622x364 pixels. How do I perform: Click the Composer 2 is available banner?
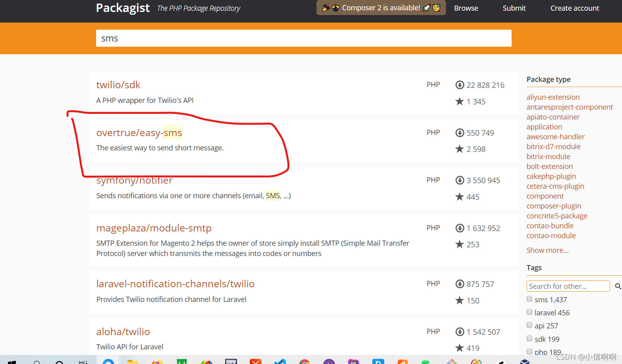click(381, 8)
